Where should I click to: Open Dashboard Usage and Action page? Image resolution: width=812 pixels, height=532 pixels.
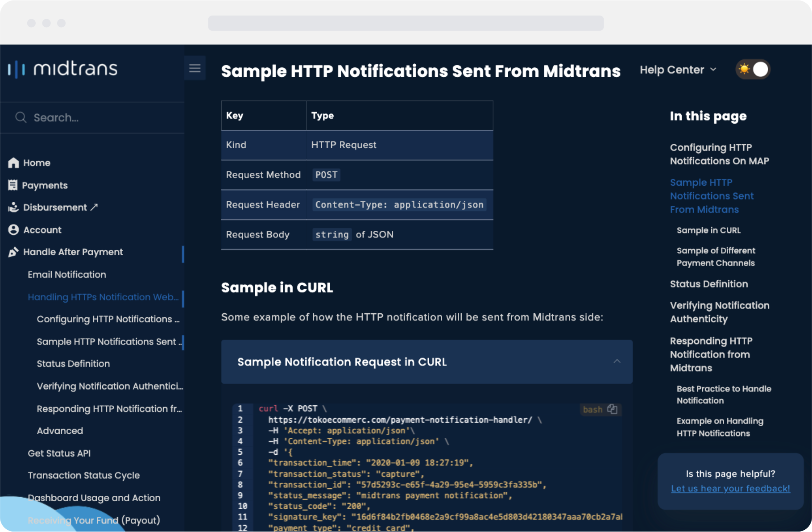tap(94, 498)
